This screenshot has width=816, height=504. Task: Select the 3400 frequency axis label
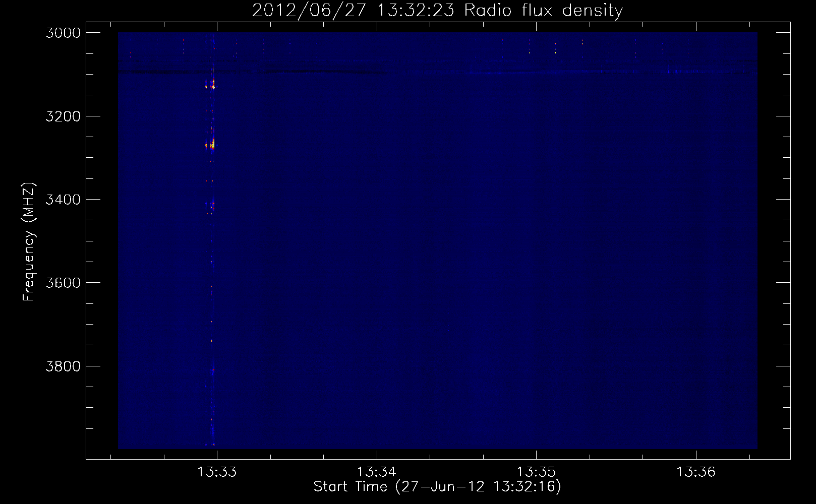pos(63,200)
